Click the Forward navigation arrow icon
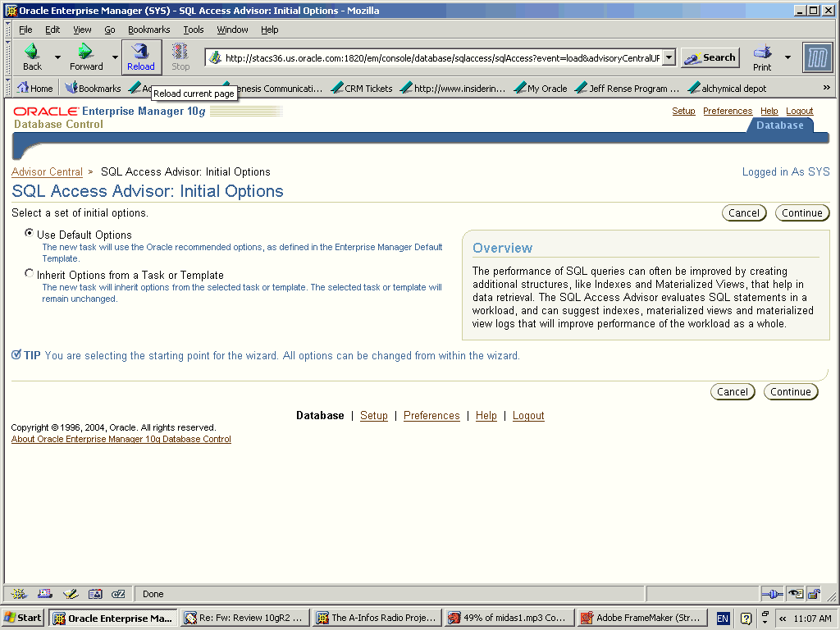The image size is (840, 630). pos(85,57)
